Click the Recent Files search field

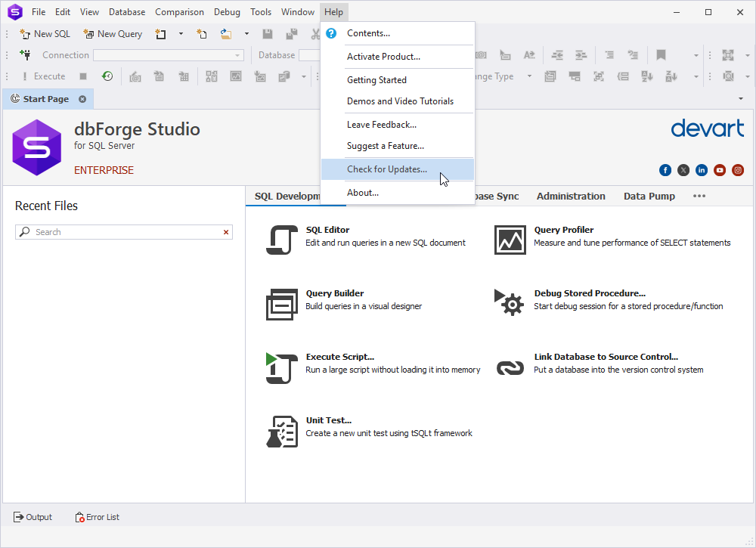pyautogui.click(x=124, y=232)
